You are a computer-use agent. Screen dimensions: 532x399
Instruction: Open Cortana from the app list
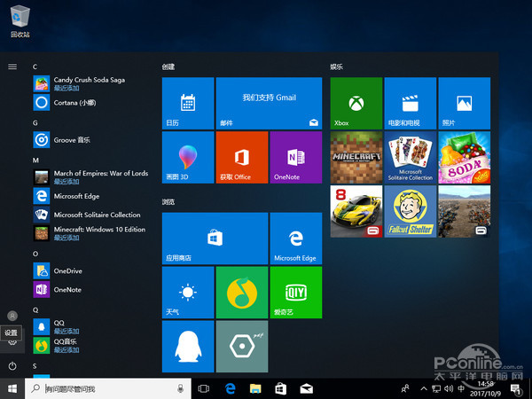(x=90, y=103)
